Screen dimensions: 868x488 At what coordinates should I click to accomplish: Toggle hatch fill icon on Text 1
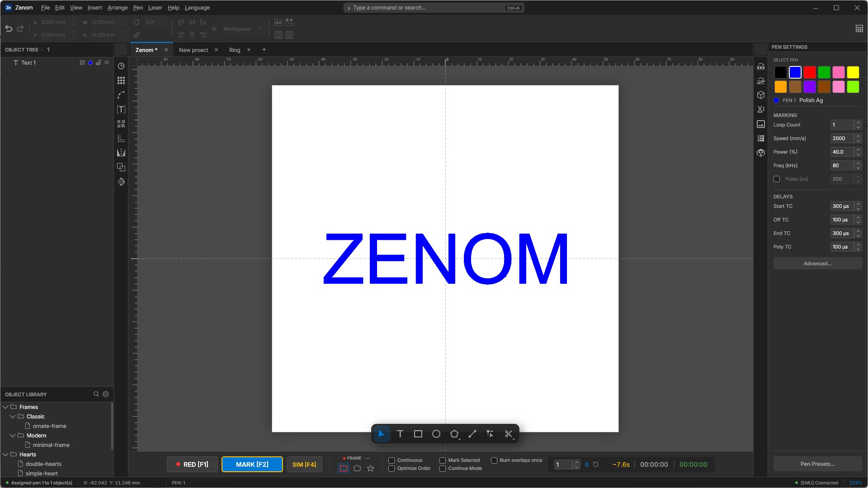[x=82, y=63]
